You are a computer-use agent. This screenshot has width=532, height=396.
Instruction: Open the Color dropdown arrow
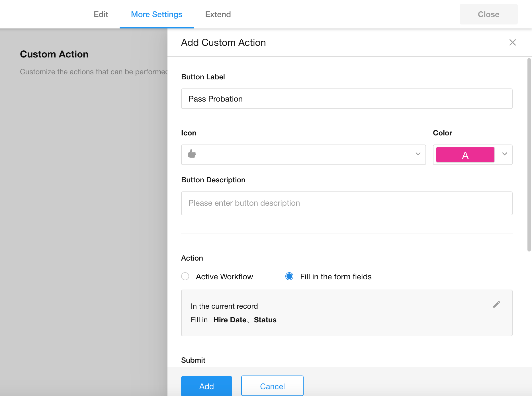pos(504,154)
